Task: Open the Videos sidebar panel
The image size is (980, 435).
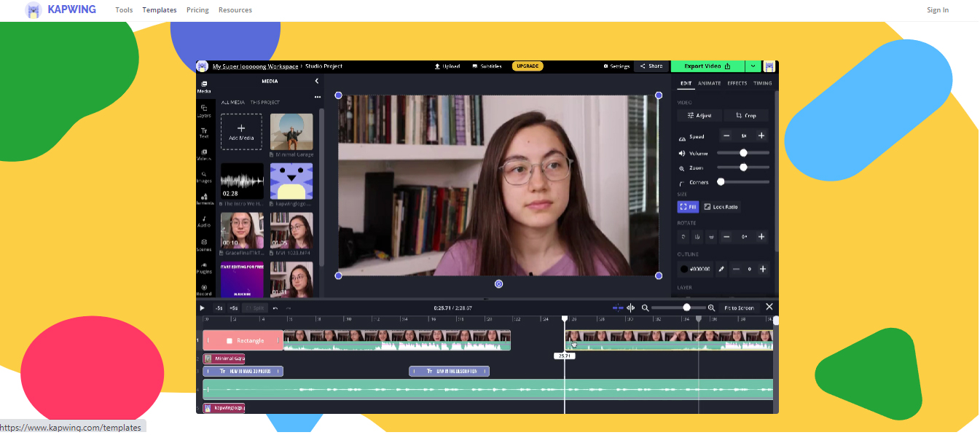Action: [204, 154]
